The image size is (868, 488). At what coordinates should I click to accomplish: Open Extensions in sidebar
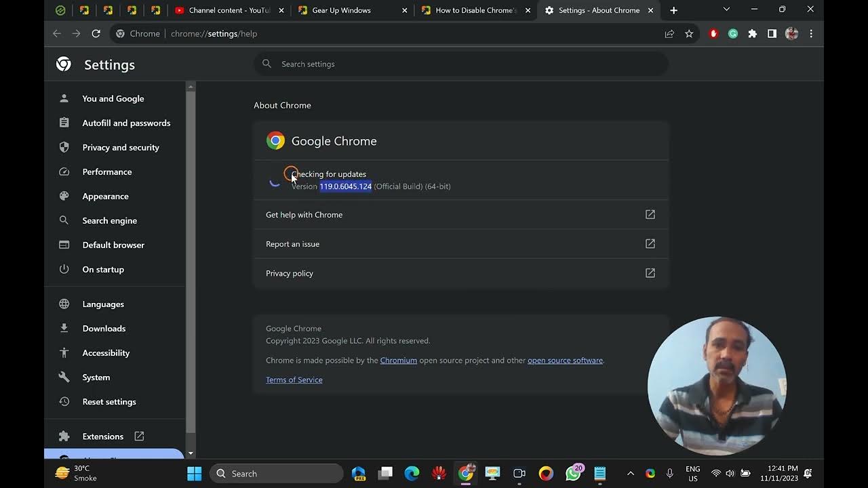tap(103, 436)
